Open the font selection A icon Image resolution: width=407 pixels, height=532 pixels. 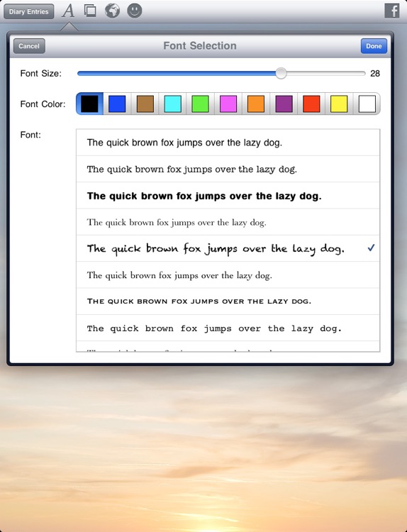68,11
